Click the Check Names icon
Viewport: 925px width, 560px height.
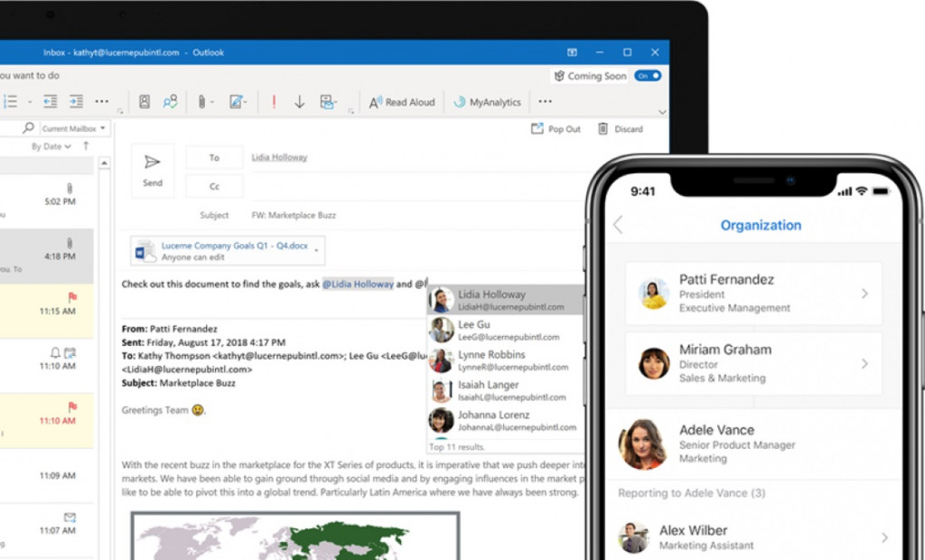coord(170,102)
